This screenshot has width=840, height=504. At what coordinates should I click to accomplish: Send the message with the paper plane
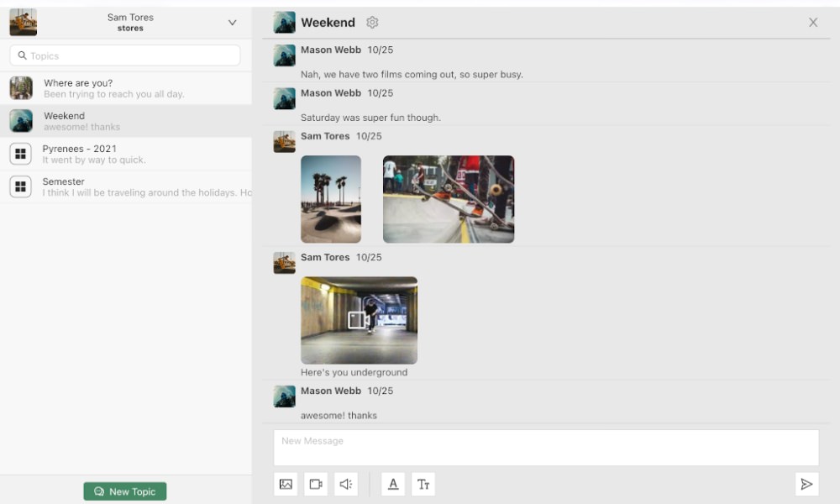click(806, 484)
